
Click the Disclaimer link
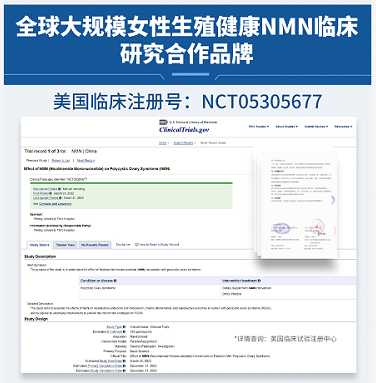123,245
